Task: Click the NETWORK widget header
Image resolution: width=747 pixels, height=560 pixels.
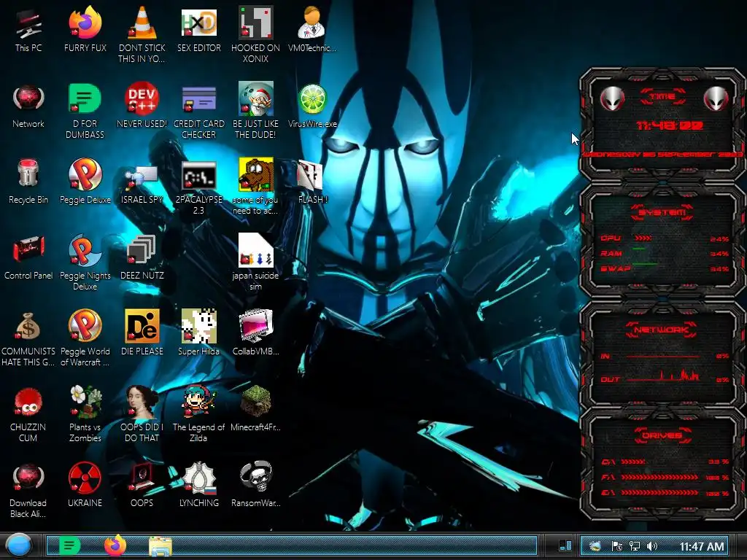Action: (x=661, y=330)
